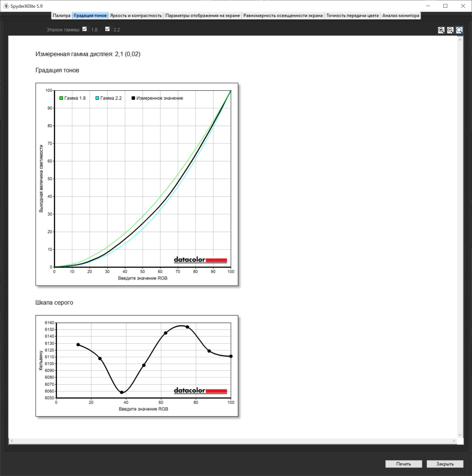Open the Точность передачи цвета tab
Image resolution: width=472 pixels, height=476 pixels.
(x=352, y=16)
